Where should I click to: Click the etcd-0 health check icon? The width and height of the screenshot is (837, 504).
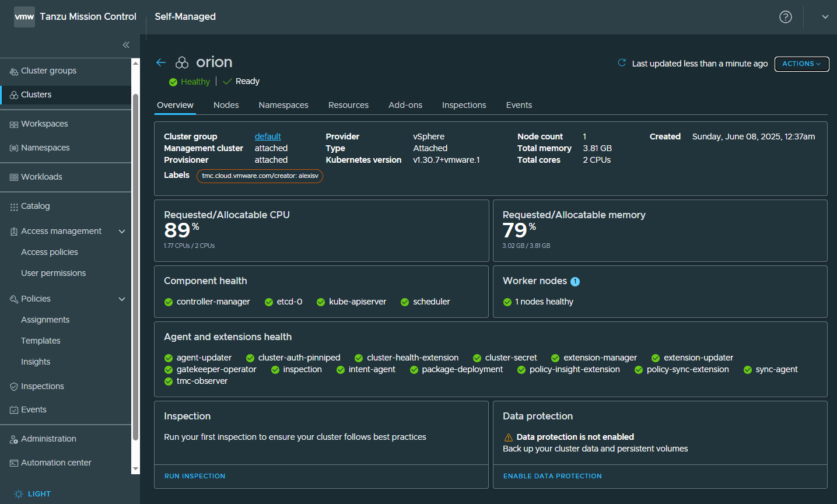click(269, 302)
